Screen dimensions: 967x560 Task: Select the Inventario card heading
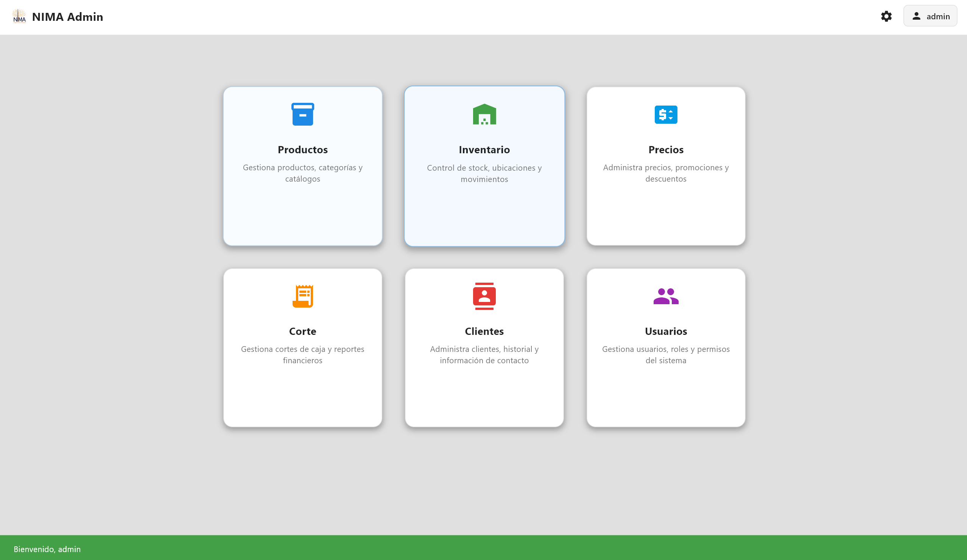[484, 149]
